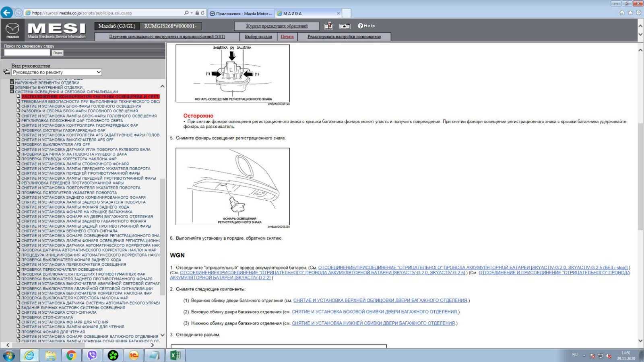Click the document icon for ПРОВЕРКА ВЫКЛЮЧАТЕЛЯ AFS OFF
Viewport: 644px width, 362px height.
point(19,144)
